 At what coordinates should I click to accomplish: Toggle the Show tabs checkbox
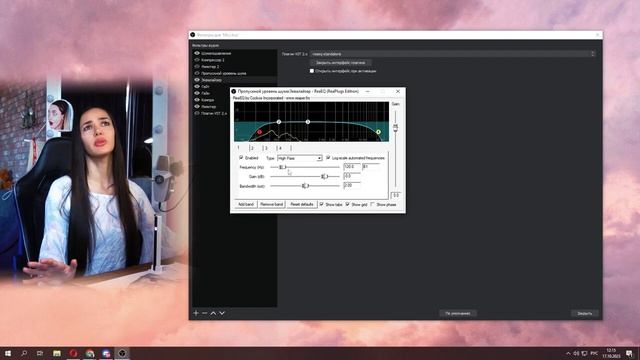(322, 204)
